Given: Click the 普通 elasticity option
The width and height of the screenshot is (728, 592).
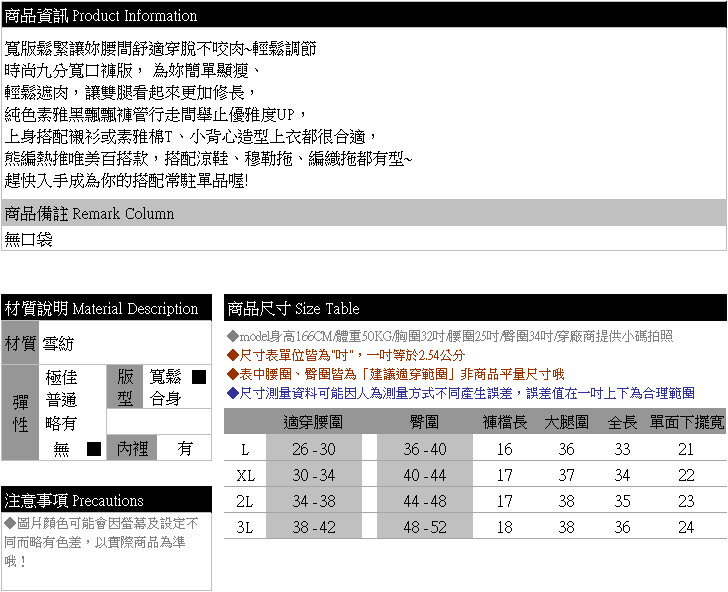Looking at the screenshot, I should click(x=61, y=400).
